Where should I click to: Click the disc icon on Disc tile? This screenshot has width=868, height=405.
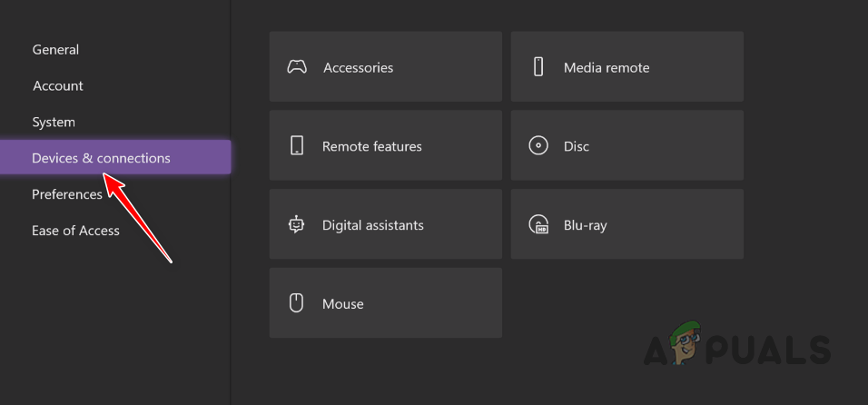pyautogui.click(x=538, y=146)
